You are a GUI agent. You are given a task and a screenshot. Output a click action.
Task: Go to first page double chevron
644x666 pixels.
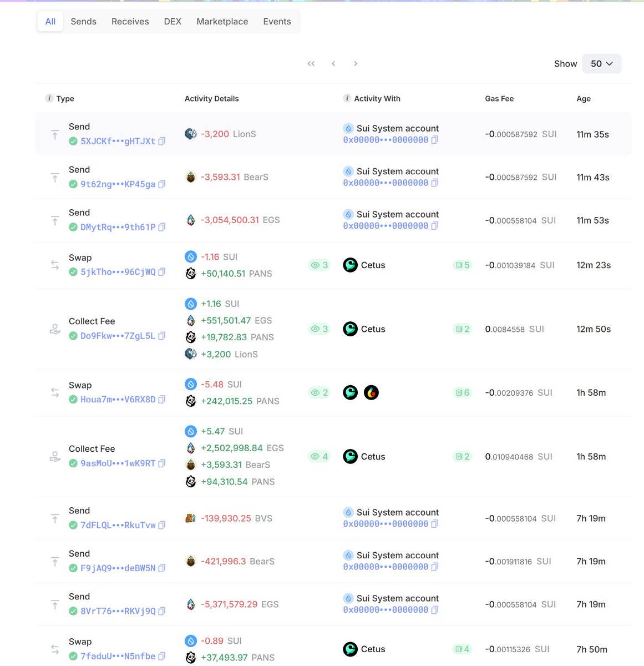tap(311, 64)
